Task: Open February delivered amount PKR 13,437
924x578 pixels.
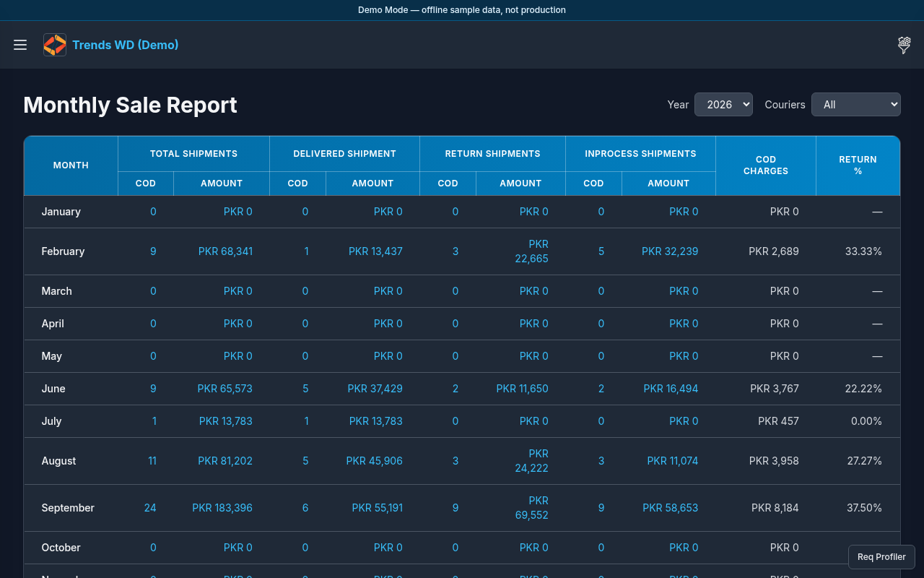Action: (375, 251)
